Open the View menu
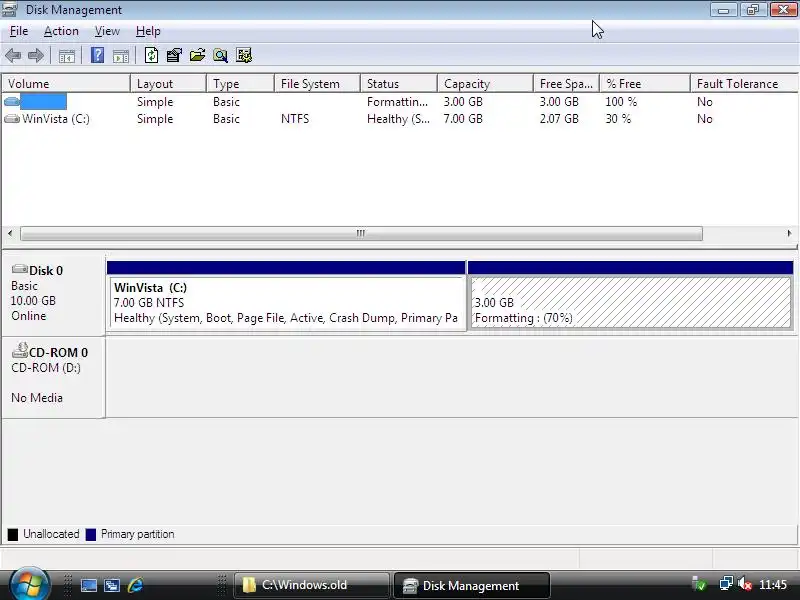The width and height of the screenshot is (800, 600). tap(107, 31)
